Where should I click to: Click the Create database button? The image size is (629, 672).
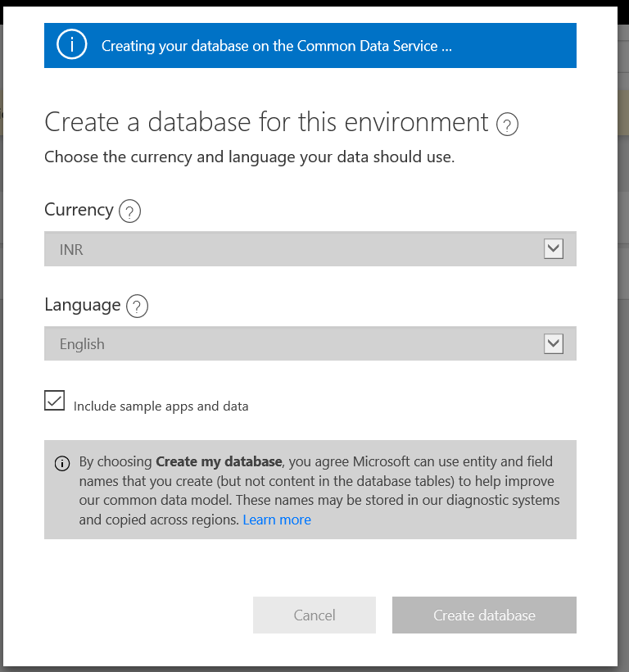tap(484, 615)
